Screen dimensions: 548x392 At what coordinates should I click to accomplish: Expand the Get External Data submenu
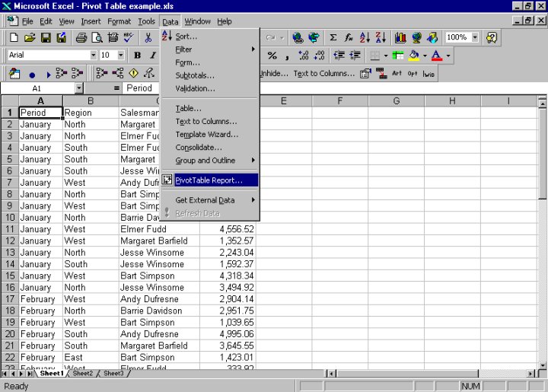pyautogui.click(x=210, y=200)
